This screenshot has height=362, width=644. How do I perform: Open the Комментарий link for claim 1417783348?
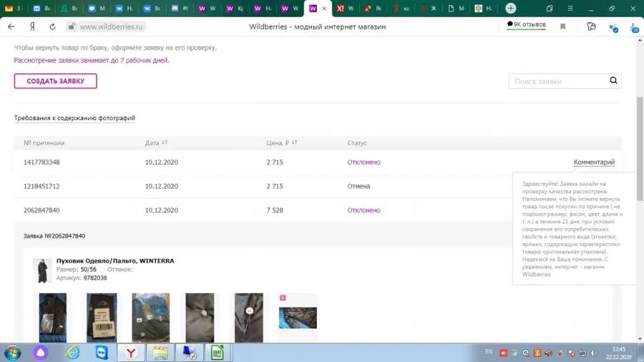point(594,162)
